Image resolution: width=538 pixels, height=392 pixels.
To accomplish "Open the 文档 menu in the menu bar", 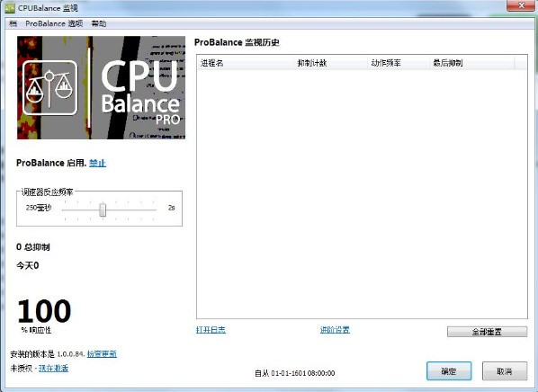I will pos(13,23).
